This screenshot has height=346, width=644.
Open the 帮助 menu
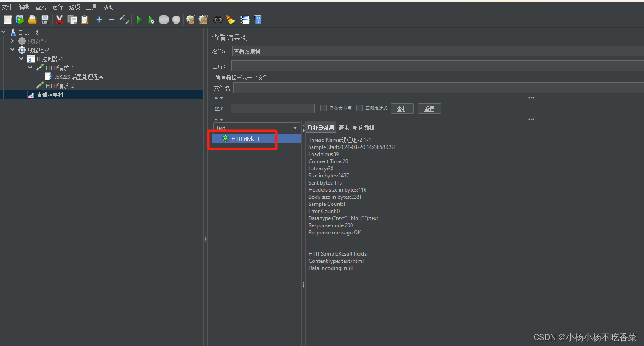108,7
